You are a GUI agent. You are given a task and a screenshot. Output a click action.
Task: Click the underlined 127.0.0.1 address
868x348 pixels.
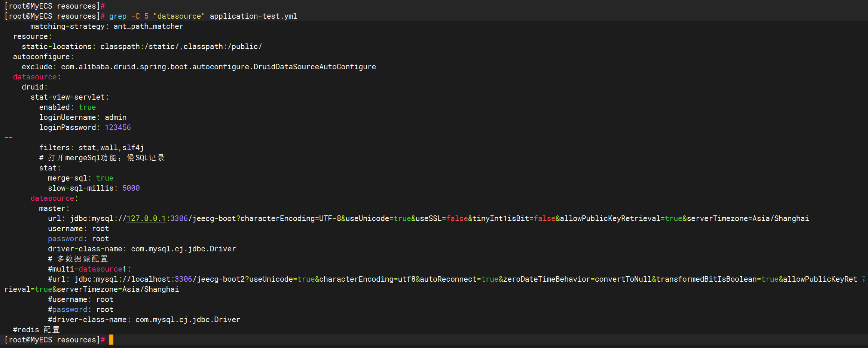[x=146, y=218]
